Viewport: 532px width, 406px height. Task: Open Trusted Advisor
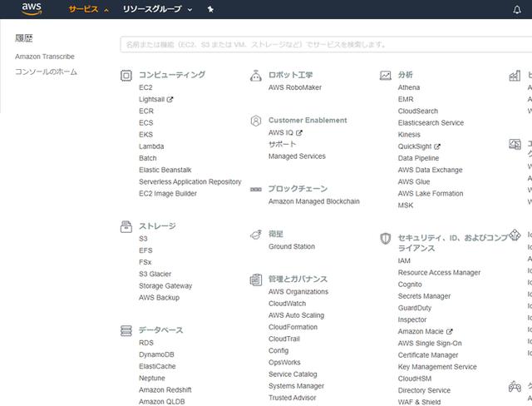(x=292, y=398)
